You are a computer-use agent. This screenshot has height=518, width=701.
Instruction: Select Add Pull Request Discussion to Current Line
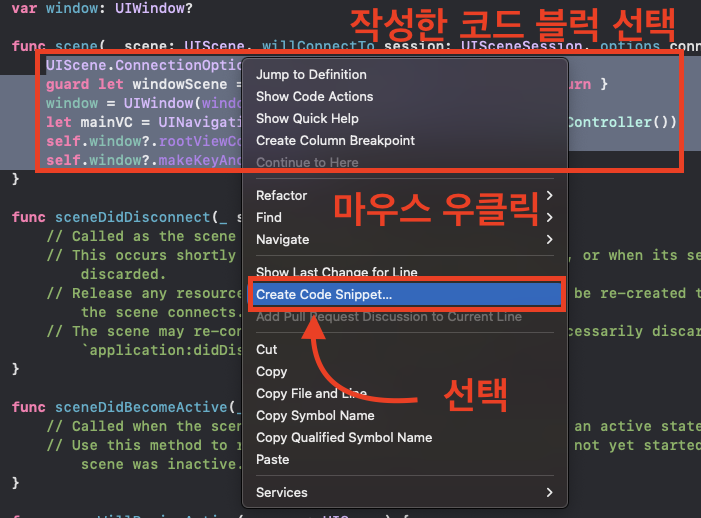point(405,316)
